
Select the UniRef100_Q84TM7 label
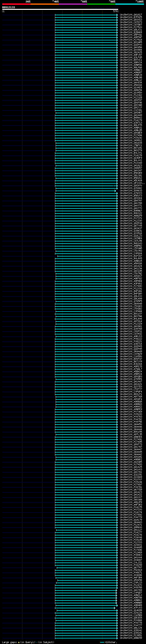click(x=131, y=201)
